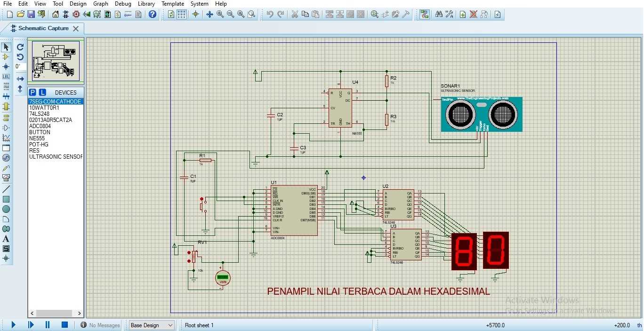Pause the simulation
The height and width of the screenshot is (331, 644).
48,325
